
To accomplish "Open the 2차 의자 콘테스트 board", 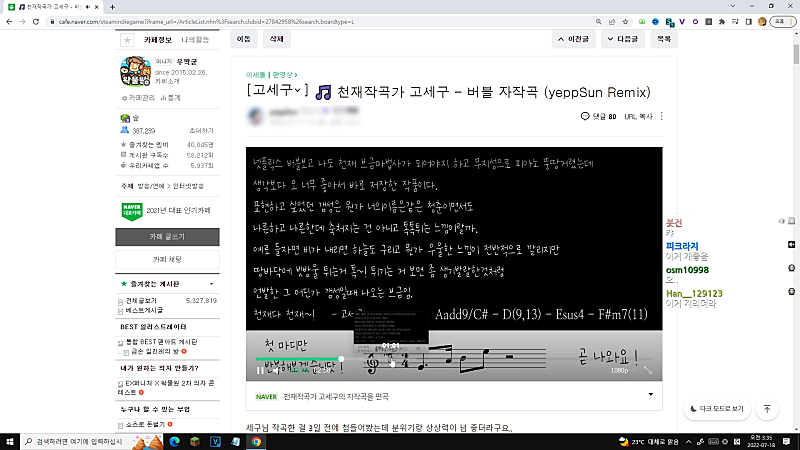I will [166, 388].
